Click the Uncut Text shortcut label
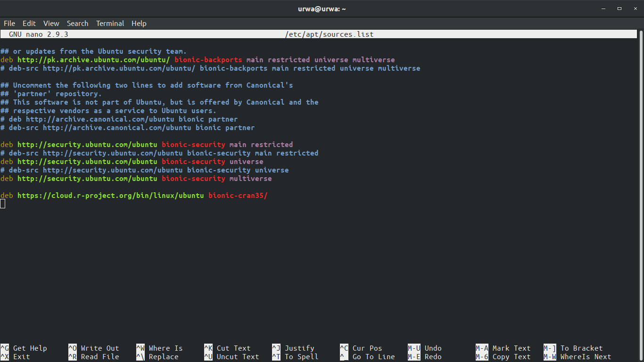 [x=238, y=357]
